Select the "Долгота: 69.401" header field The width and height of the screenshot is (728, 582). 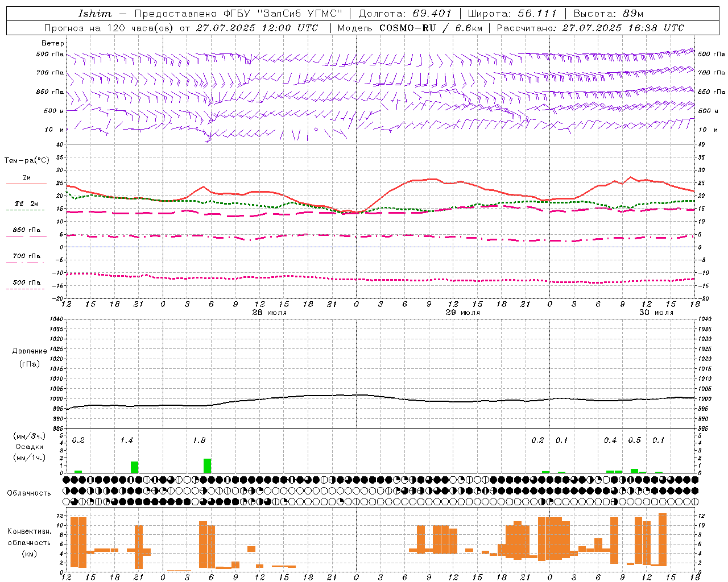click(x=405, y=14)
